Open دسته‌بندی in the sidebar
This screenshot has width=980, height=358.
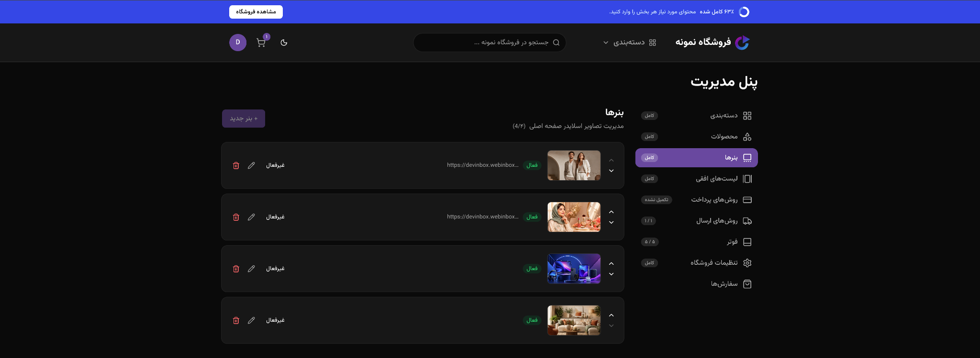coord(697,116)
